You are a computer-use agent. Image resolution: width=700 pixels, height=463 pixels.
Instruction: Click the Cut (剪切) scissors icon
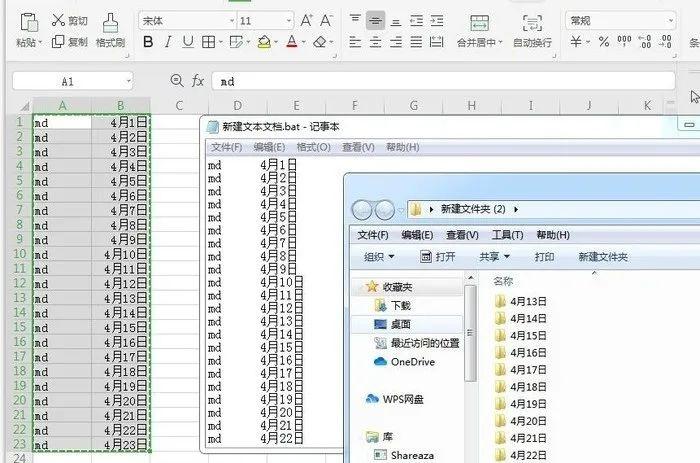(58, 20)
